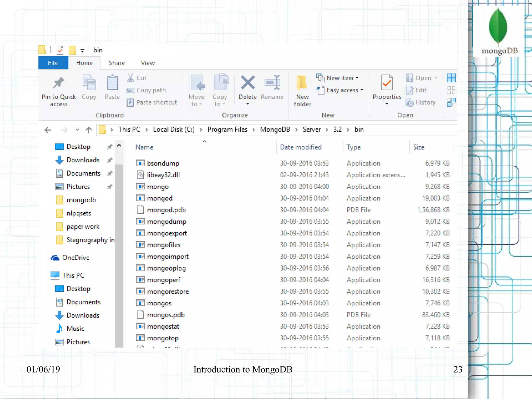Screen dimensions: 532x399
Task: Open the Easy access dropdown
Action: (362, 90)
